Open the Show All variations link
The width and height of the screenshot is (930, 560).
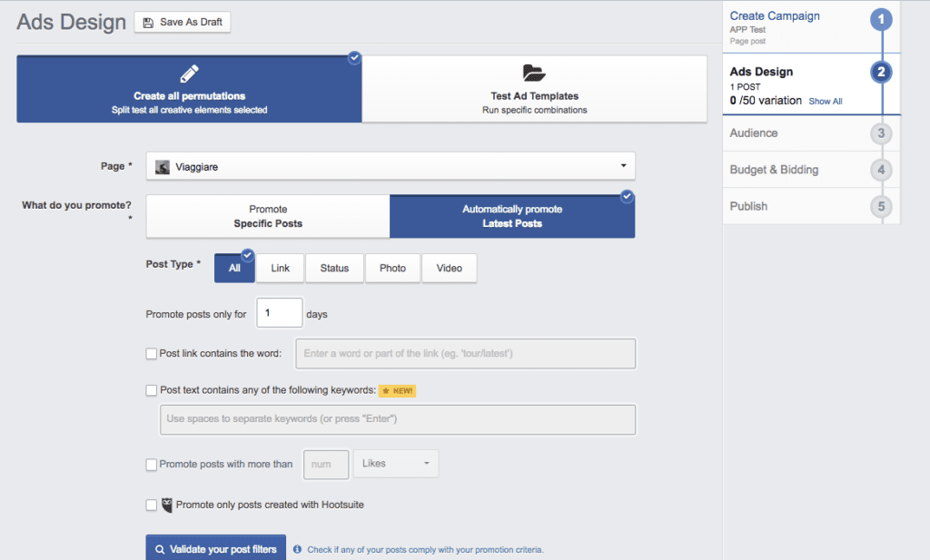point(825,102)
